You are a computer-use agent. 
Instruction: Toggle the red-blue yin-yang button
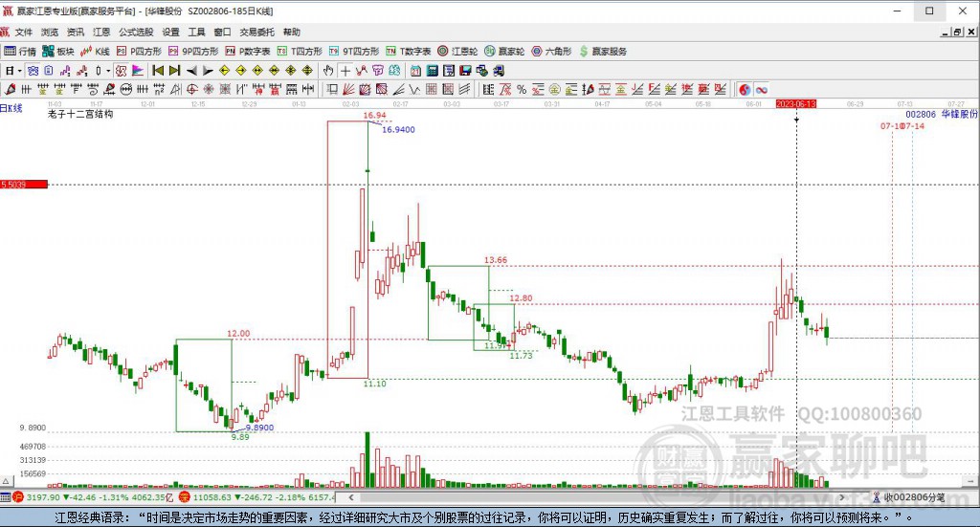coord(745,89)
